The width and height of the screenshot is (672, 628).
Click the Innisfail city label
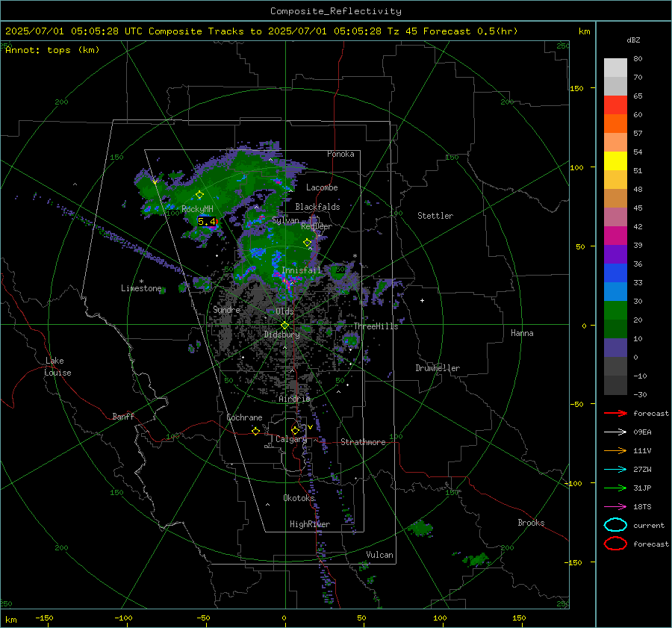point(302,270)
